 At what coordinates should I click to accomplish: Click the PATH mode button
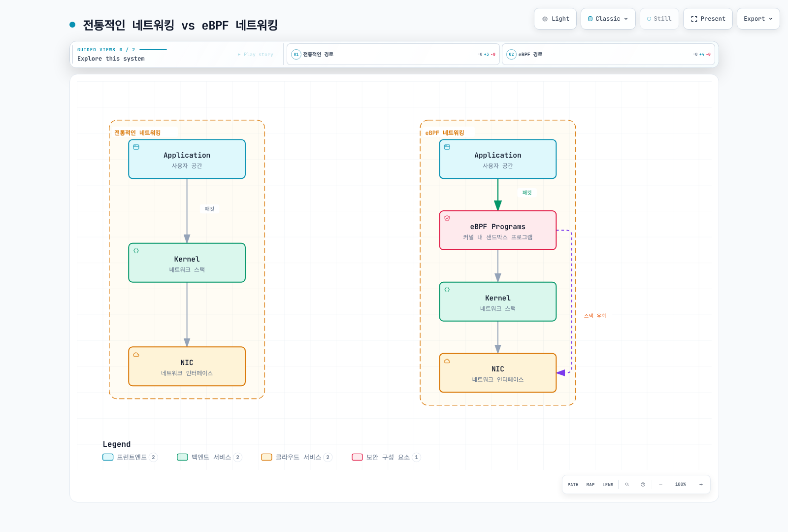tap(573, 485)
